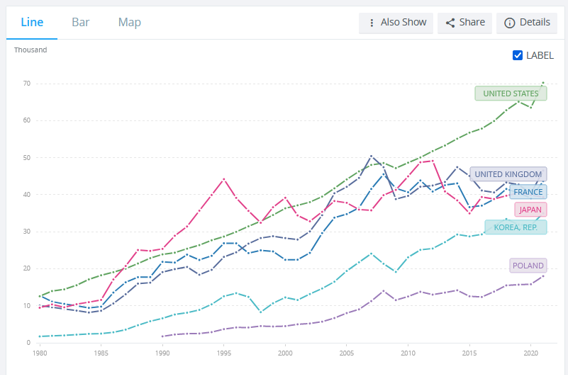Image resolution: width=568 pixels, height=375 pixels.
Task: Click the United Kingdom peak data point at 2007
Action: (371, 156)
